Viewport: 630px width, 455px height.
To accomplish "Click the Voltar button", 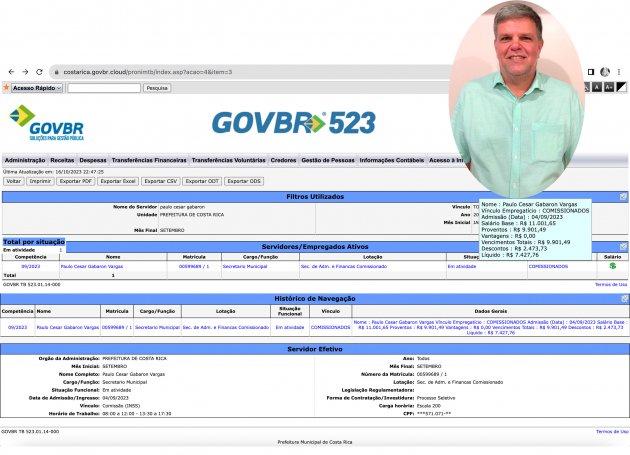I will 14,181.
